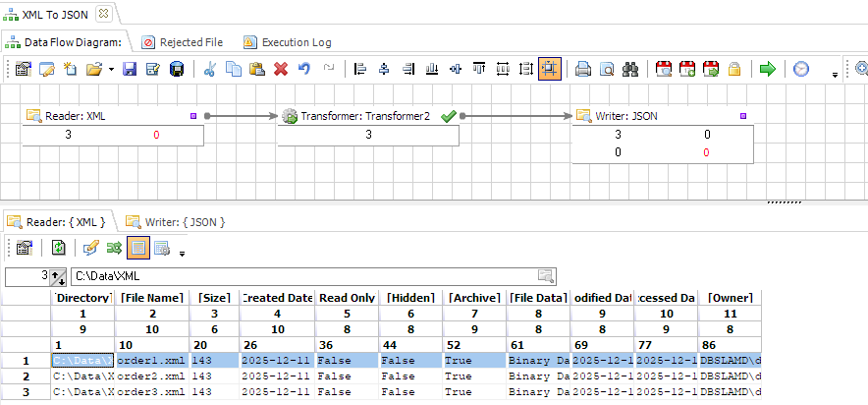Align objects to bottom icon
Image resolution: width=868 pixels, height=405 pixels.
432,69
